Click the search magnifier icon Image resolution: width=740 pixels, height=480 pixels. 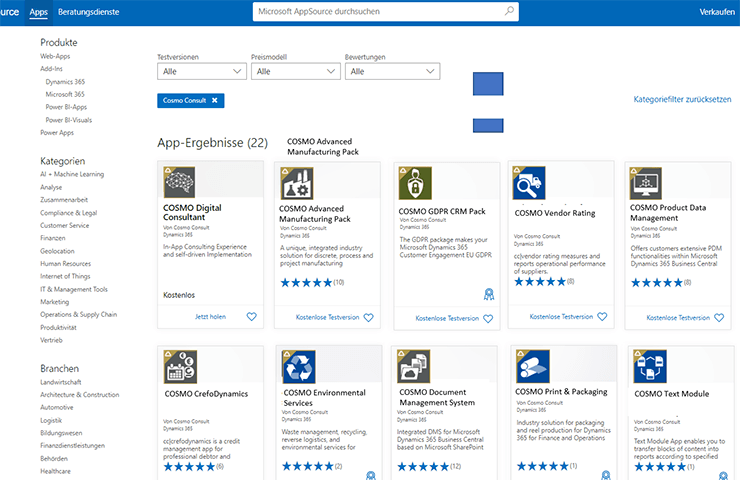click(x=509, y=12)
